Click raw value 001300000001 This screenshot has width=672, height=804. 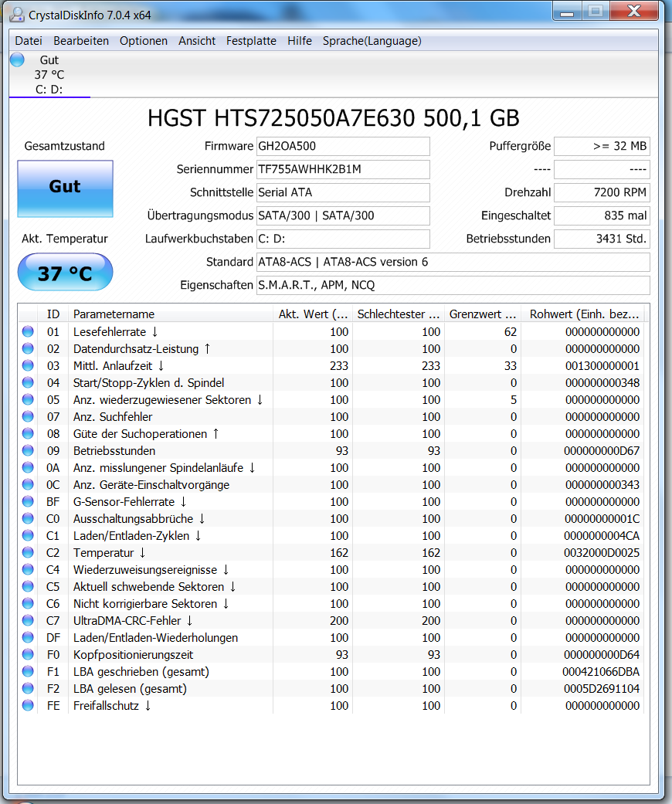tap(602, 366)
